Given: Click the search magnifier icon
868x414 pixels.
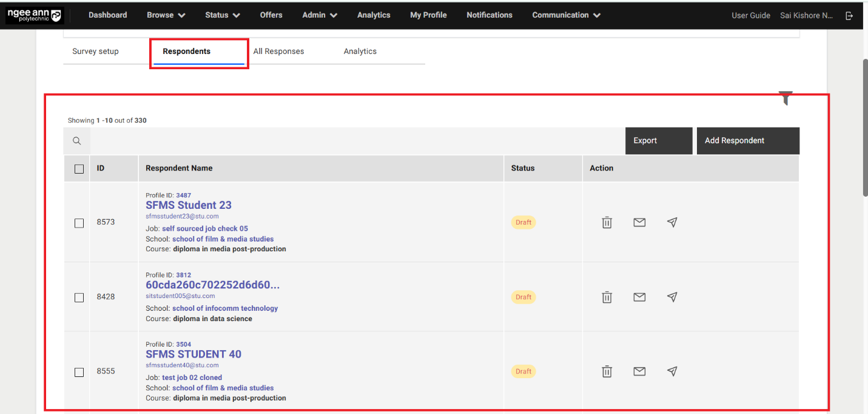Looking at the screenshot, I should (77, 141).
